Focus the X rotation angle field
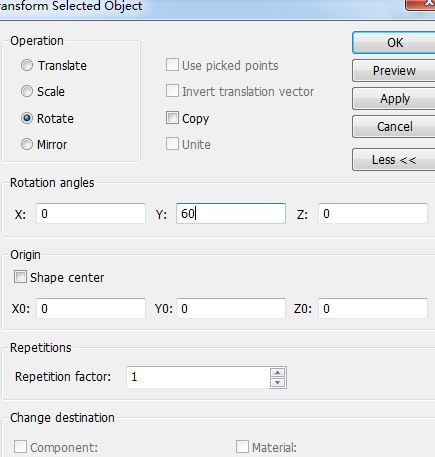 [x=91, y=213]
